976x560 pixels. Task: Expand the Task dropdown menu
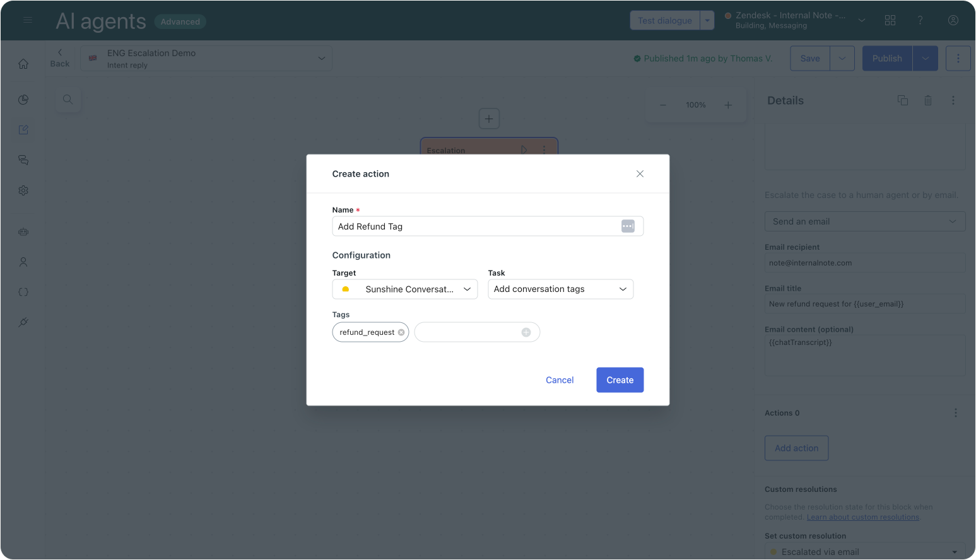pos(560,289)
